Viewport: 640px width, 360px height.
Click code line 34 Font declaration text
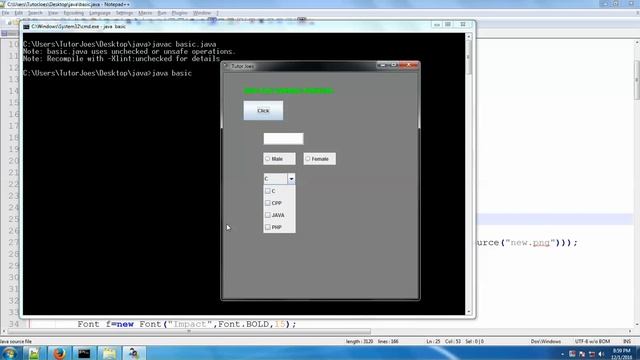click(187, 324)
